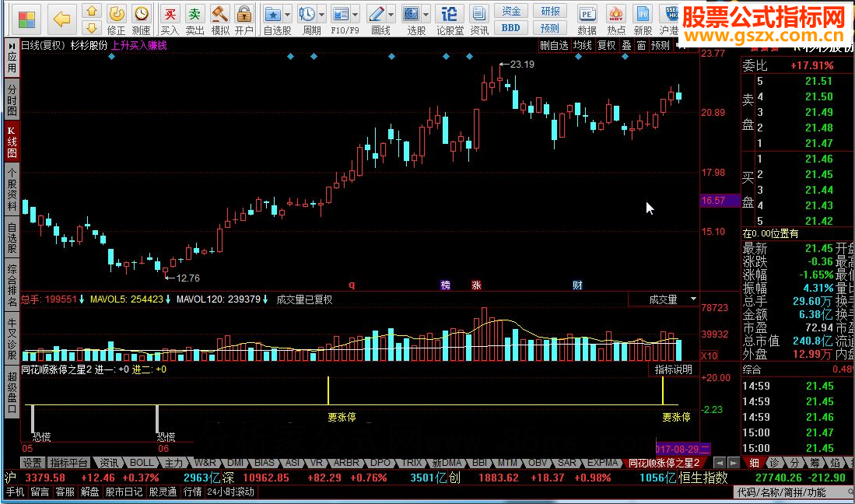Viewport: 855px width, 504px height.
Task: Click the 客服 status bar item
Action: click(x=65, y=492)
